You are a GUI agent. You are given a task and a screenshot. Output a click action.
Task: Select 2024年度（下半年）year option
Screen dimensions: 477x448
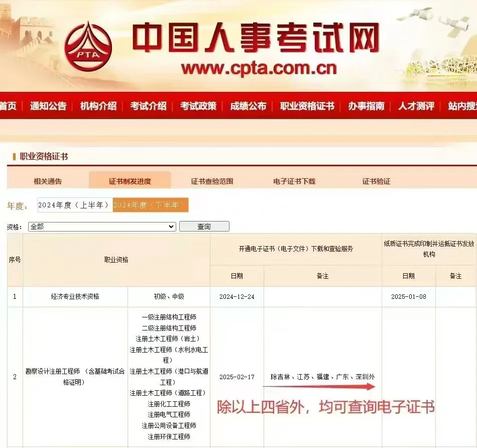click(150, 204)
